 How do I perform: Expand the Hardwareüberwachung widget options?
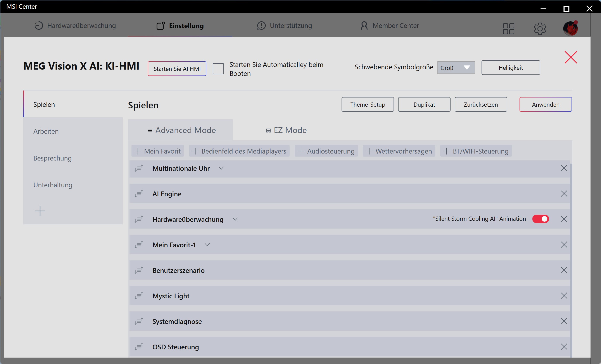pyautogui.click(x=235, y=219)
